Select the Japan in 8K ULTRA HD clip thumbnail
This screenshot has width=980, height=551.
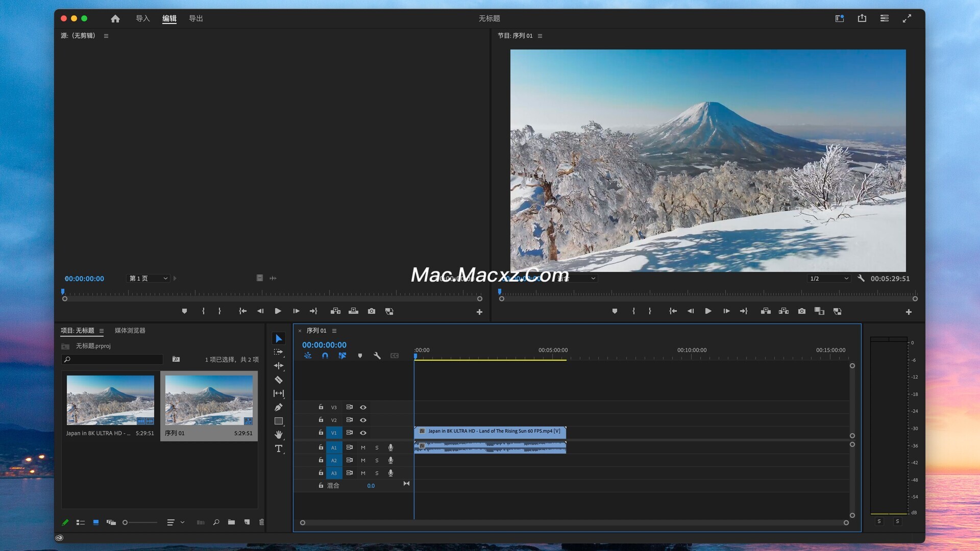[x=110, y=400]
